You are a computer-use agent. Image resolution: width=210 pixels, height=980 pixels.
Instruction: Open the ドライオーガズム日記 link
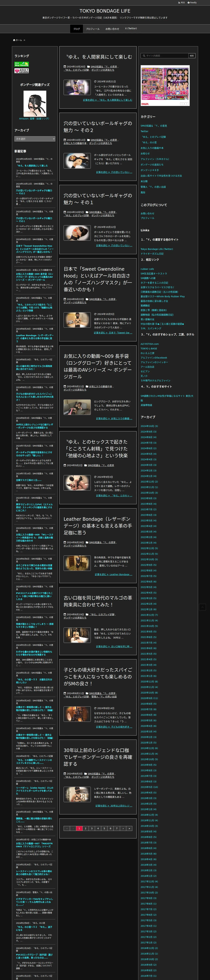(x=152, y=254)
